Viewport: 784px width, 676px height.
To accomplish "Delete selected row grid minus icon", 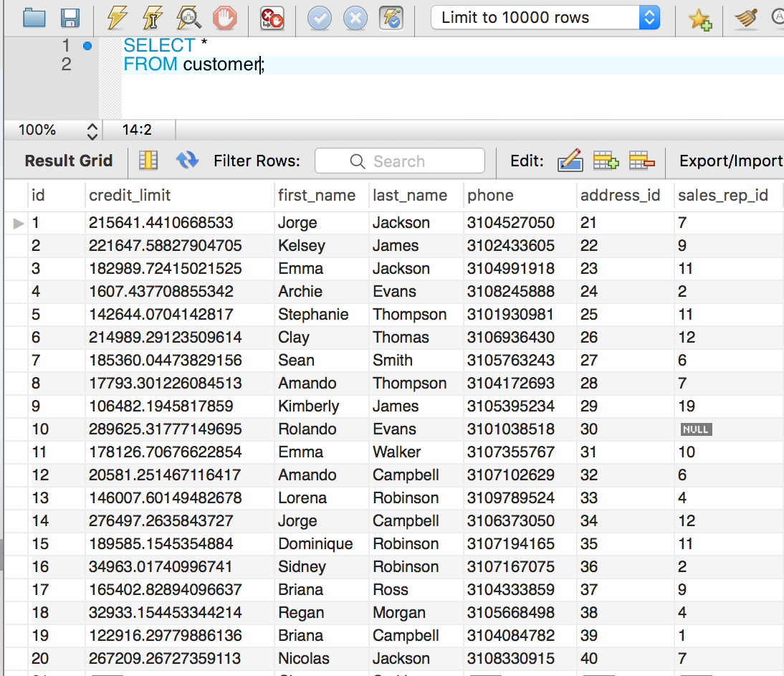I will 642,161.
